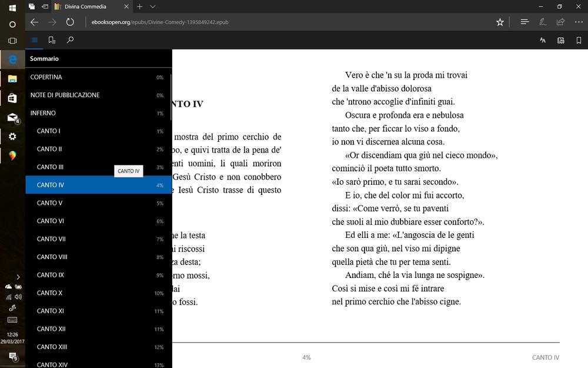Open a new tab with the plus button
Screen dimensions: 588x368
click(x=139, y=6)
